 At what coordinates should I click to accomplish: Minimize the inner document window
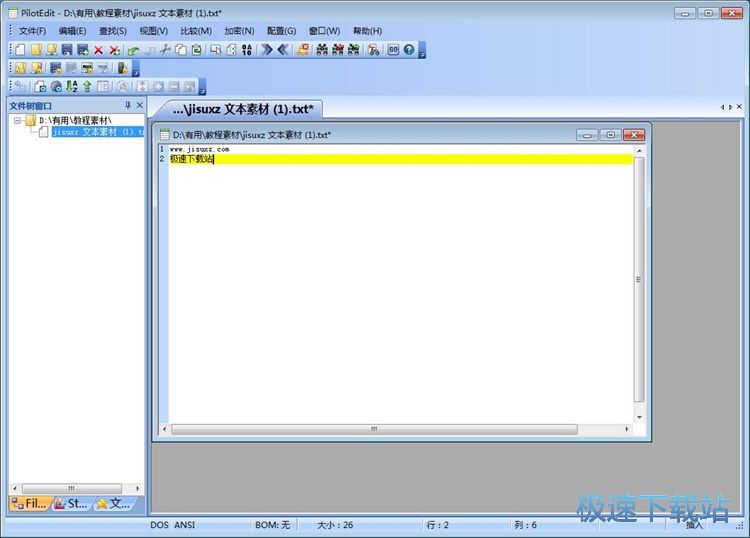click(587, 135)
